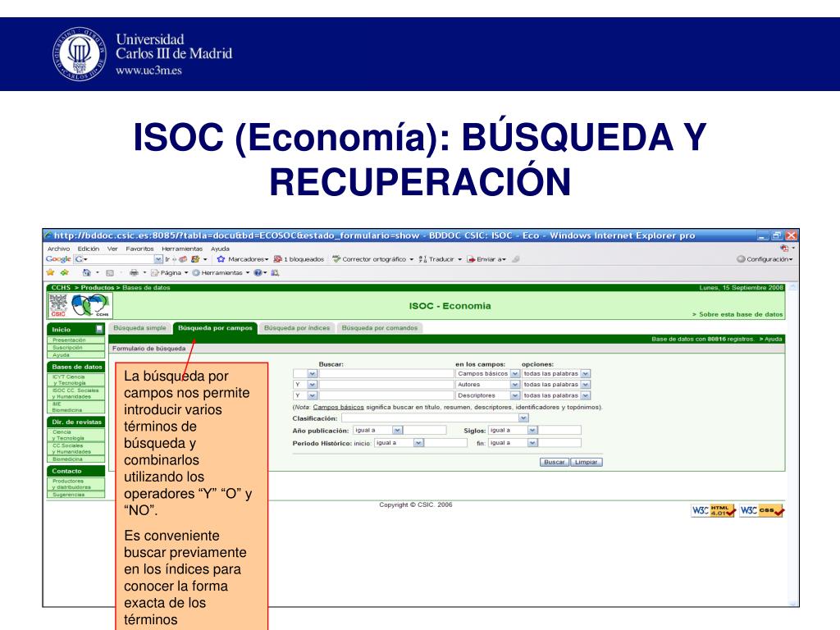The width and height of the screenshot is (840, 630).
Task: Click the W3C CSS validation badge
Action: click(x=762, y=510)
